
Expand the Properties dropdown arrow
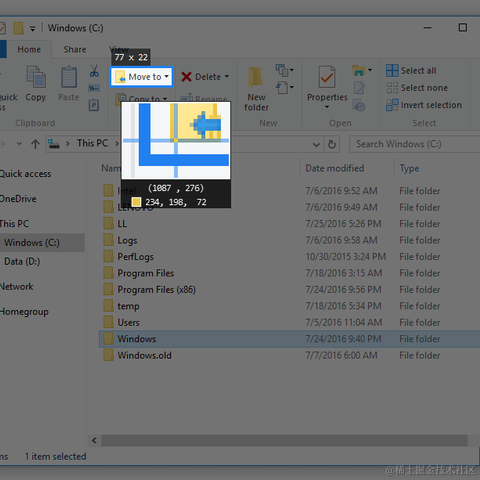327,107
